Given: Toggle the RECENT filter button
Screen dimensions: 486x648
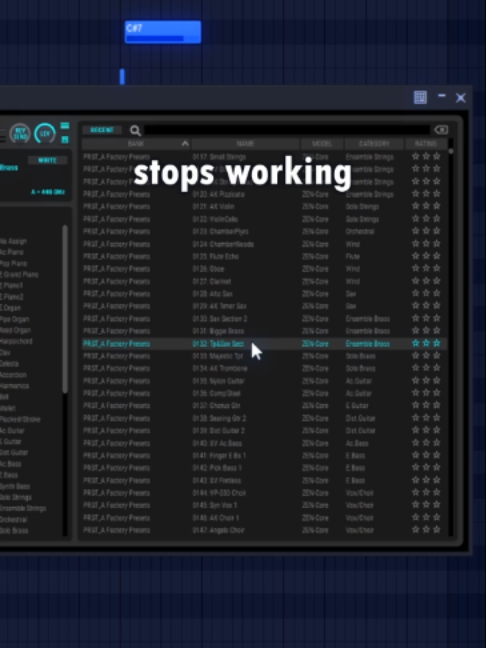Looking at the screenshot, I should point(102,130).
